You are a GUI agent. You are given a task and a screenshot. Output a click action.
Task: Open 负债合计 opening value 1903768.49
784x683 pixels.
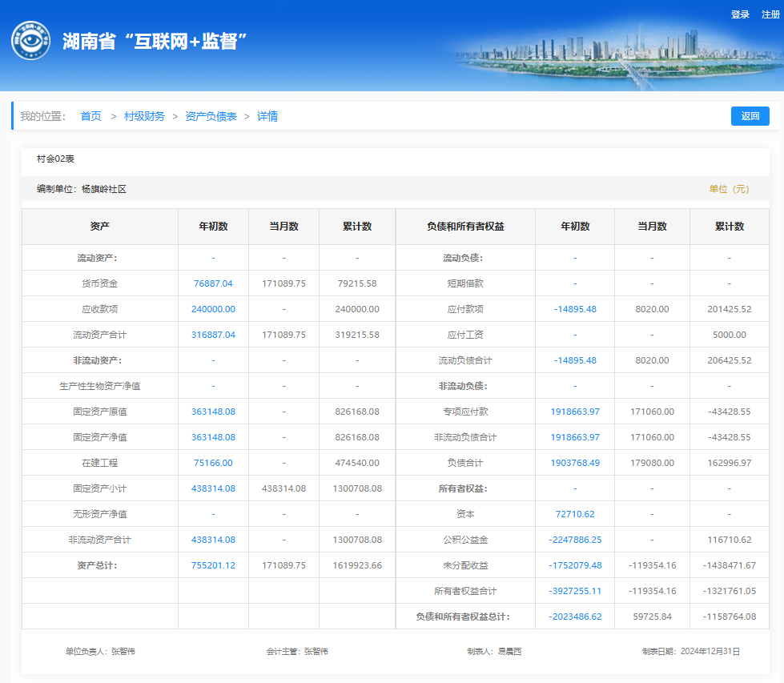[x=575, y=463]
